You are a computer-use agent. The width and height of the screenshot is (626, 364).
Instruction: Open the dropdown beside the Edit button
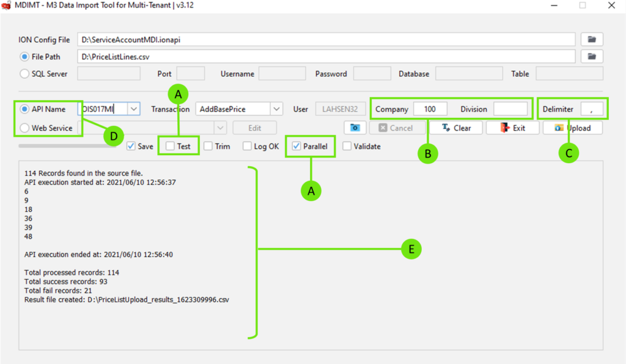[x=219, y=128]
